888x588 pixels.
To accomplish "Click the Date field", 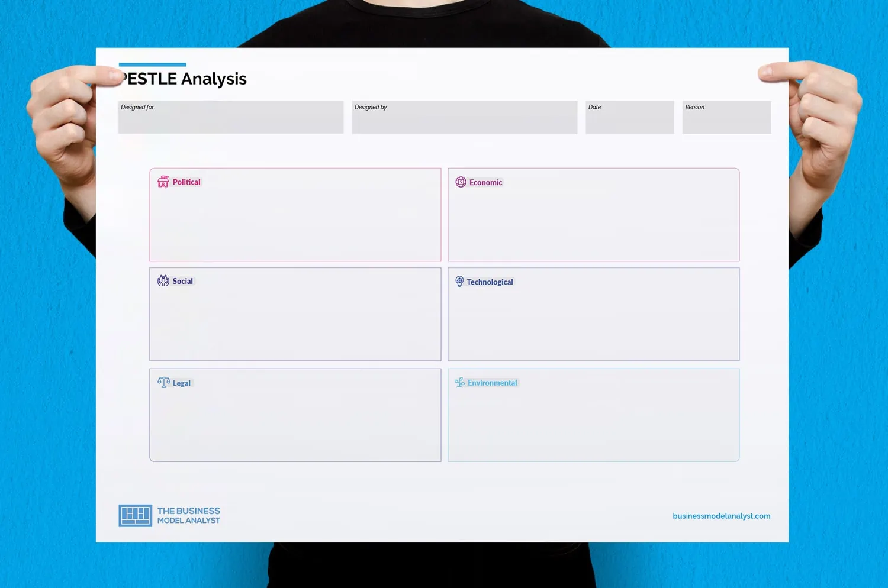I will (x=629, y=118).
